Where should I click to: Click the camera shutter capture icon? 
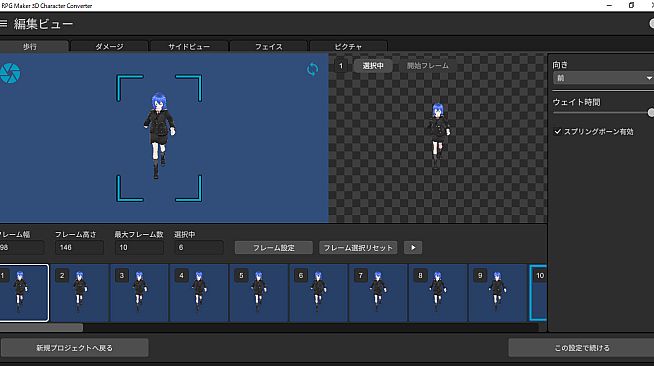(9, 73)
